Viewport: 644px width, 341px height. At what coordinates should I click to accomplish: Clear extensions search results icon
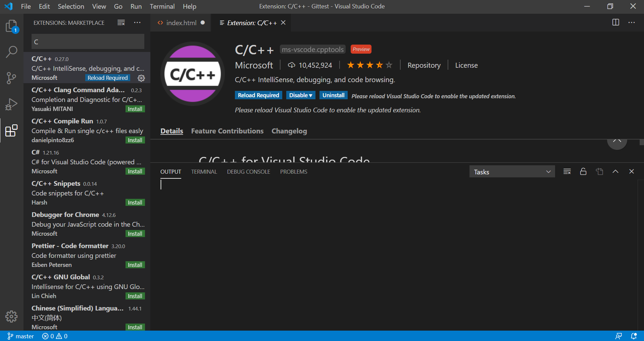(x=121, y=22)
